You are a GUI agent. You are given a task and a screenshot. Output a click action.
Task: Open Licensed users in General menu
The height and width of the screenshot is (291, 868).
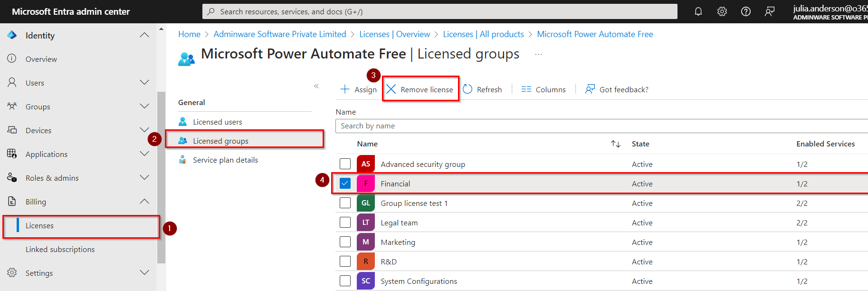click(217, 122)
